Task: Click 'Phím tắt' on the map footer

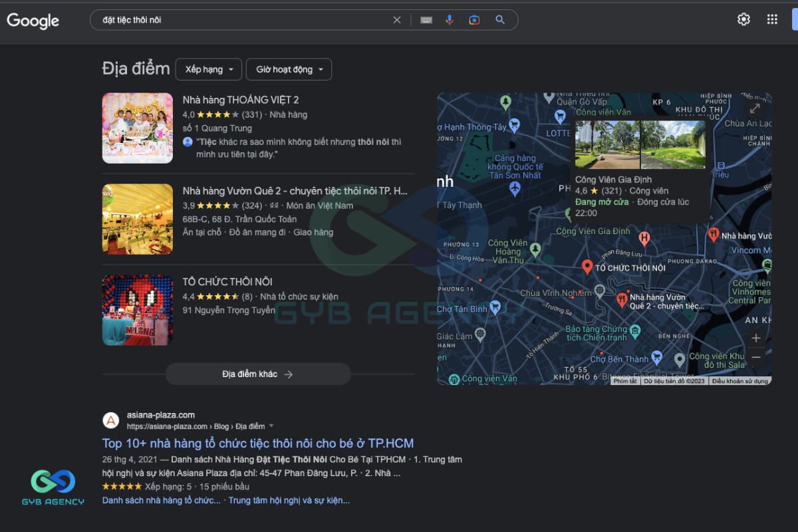Action: pyautogui.click(x=625, y=381)
